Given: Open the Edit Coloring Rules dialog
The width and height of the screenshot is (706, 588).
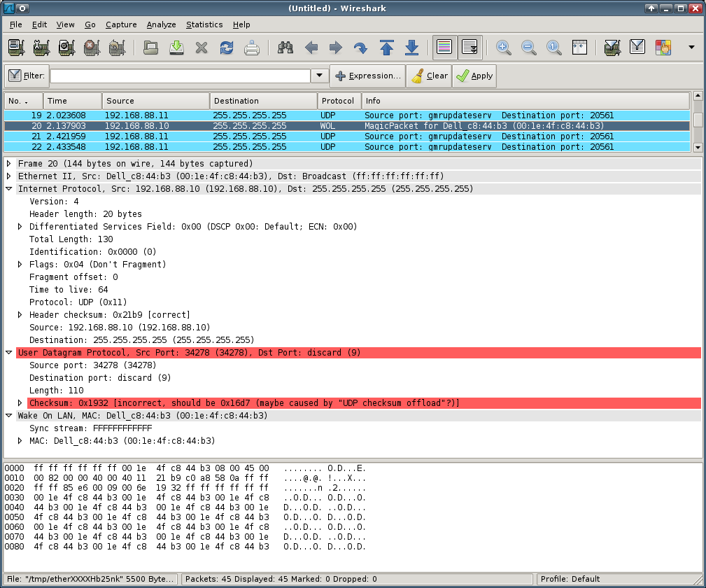Looking at the screenshot, I should point(662,47).
